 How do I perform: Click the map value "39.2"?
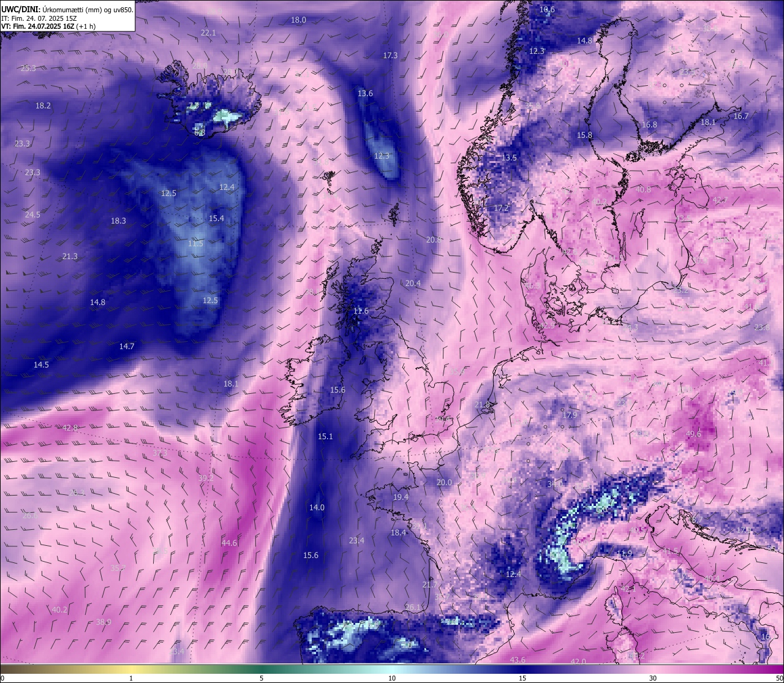(206, 478)
